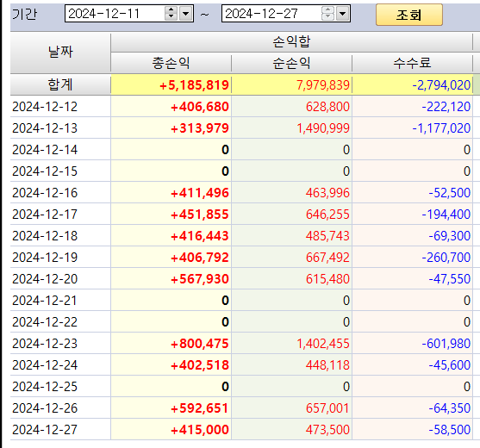Click value 628,800 in 순손익 column
480x448 pixels.
pos(327,107)
